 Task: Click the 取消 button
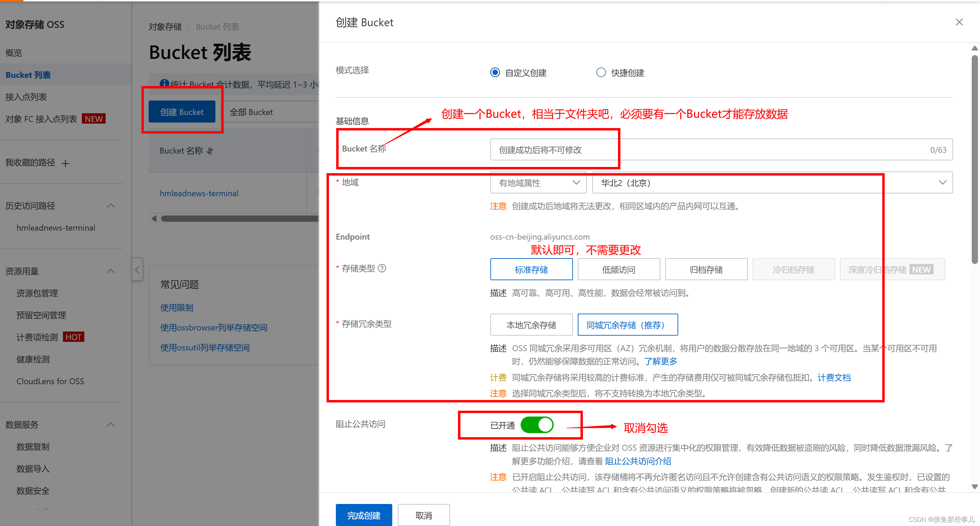coord(424,515)
